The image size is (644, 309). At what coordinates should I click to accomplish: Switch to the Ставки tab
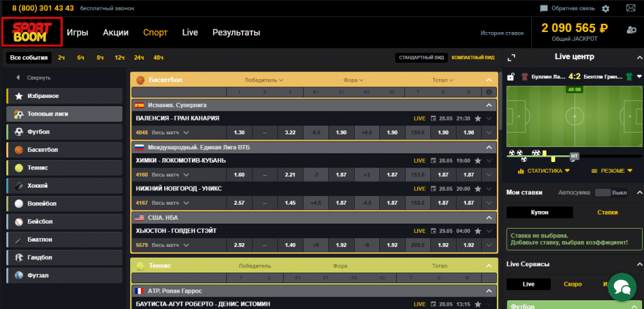point(608,212)
